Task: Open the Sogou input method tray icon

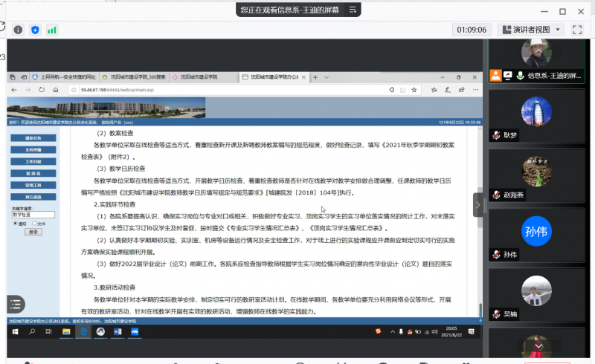Action: coord(378,331)
